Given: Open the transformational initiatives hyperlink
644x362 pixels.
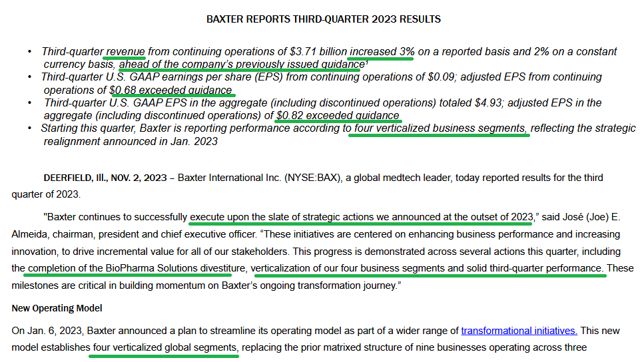Looking at the screenshot, I should coord(519,331).
